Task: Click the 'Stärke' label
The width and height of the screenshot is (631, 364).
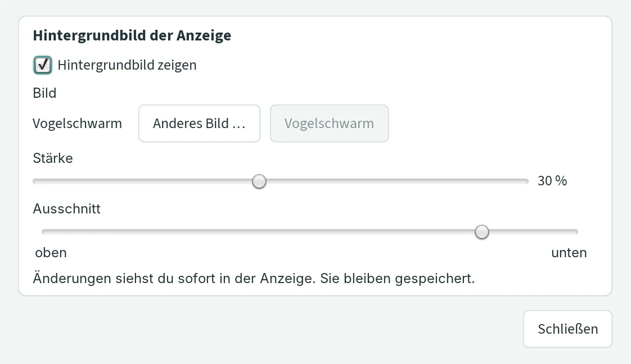Action: (x=53, y=158)
